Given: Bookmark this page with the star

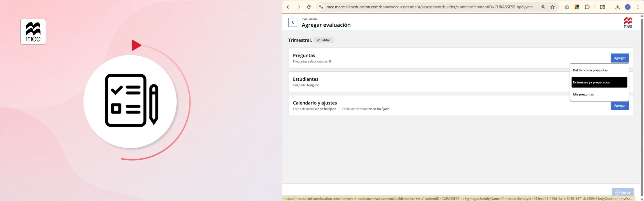Looking at the screenshot, I should pyautogui.click(x=552, y=7).
